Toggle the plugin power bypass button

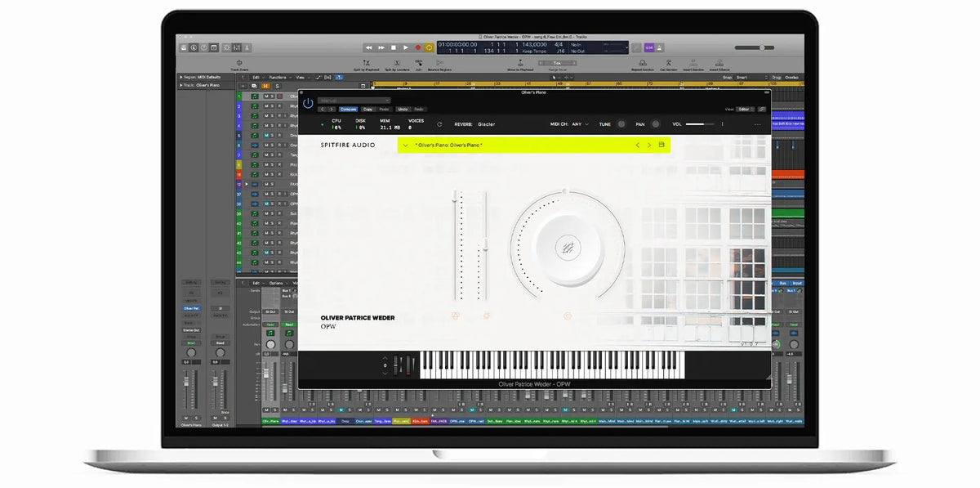308,103
